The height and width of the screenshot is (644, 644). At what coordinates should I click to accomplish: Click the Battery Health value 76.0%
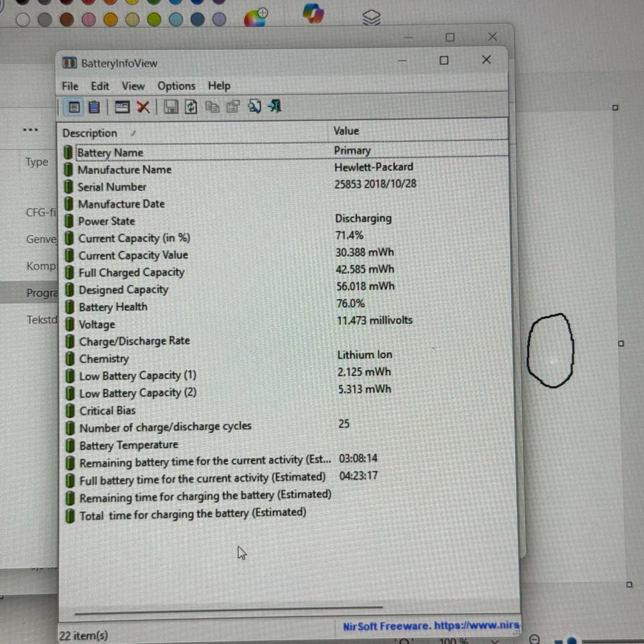[x=350, y=303]
